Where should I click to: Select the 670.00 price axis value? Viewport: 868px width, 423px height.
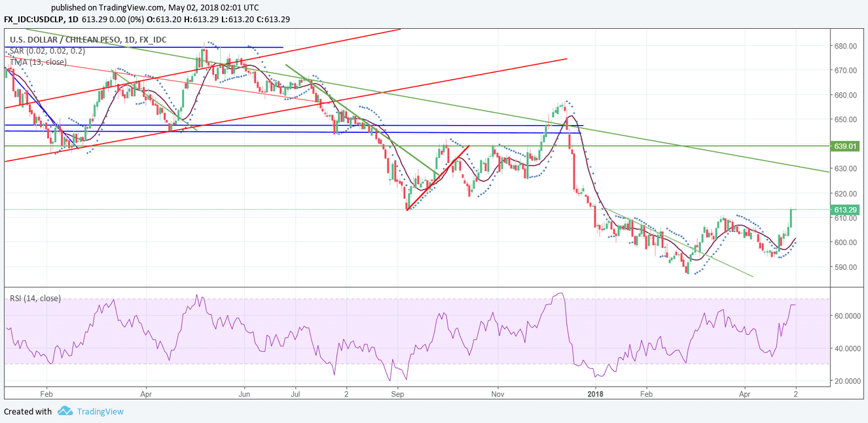point(846,70)
